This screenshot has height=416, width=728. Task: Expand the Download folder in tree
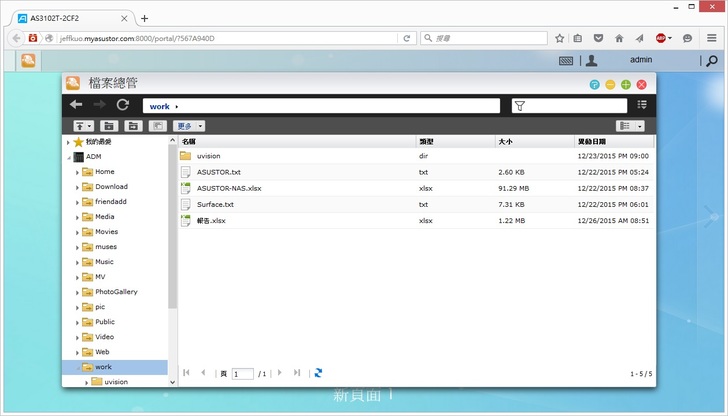click(77, 187)
